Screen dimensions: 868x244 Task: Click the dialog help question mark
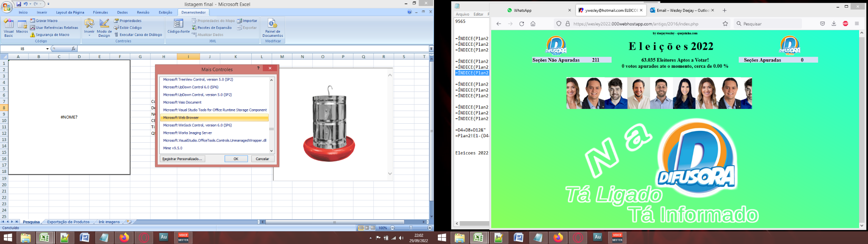258,68
